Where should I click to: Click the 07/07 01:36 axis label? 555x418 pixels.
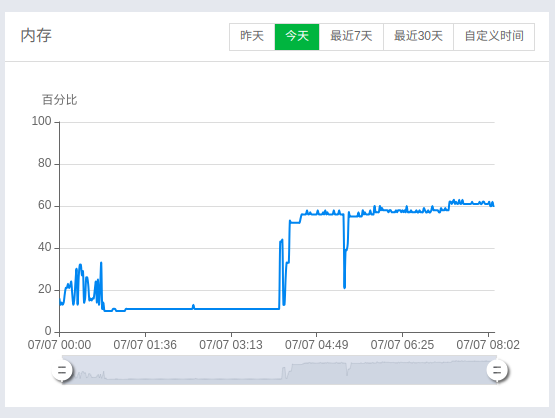(145, 345)
